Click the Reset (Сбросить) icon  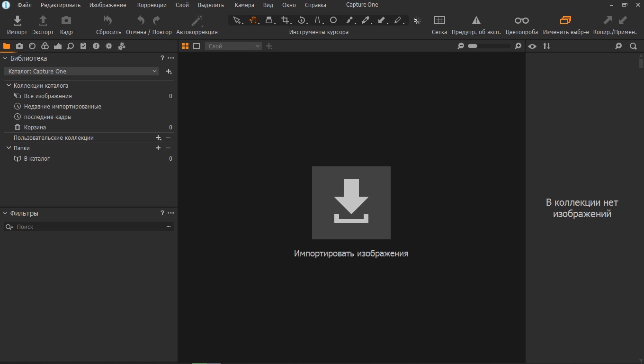(x=108, y=20)
